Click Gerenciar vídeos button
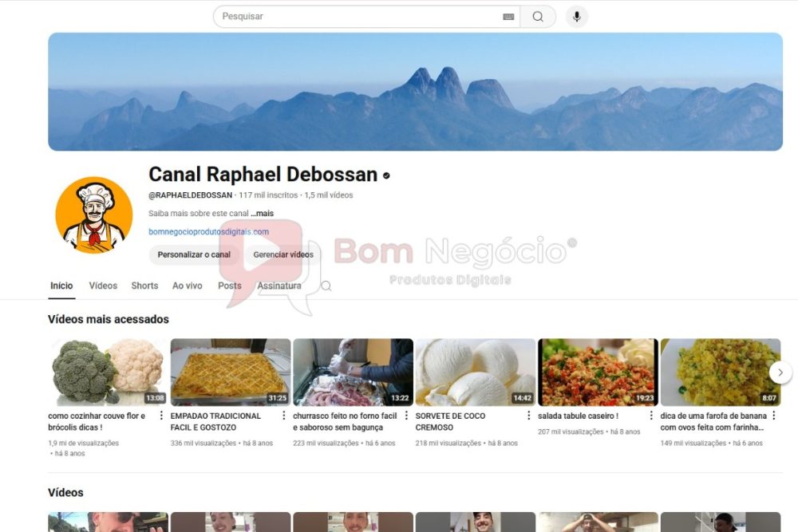Screen dimensions: 798x532 point(283,254)
